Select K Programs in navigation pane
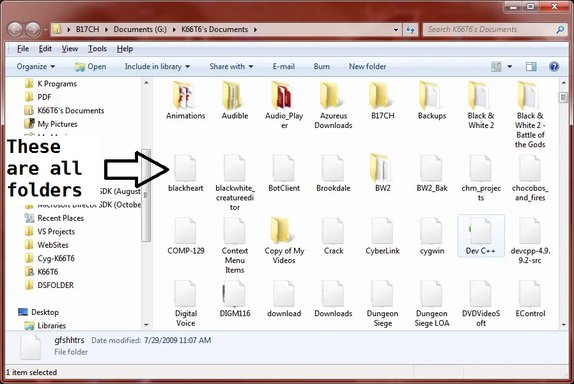574x384 pixels. point(51,84)
